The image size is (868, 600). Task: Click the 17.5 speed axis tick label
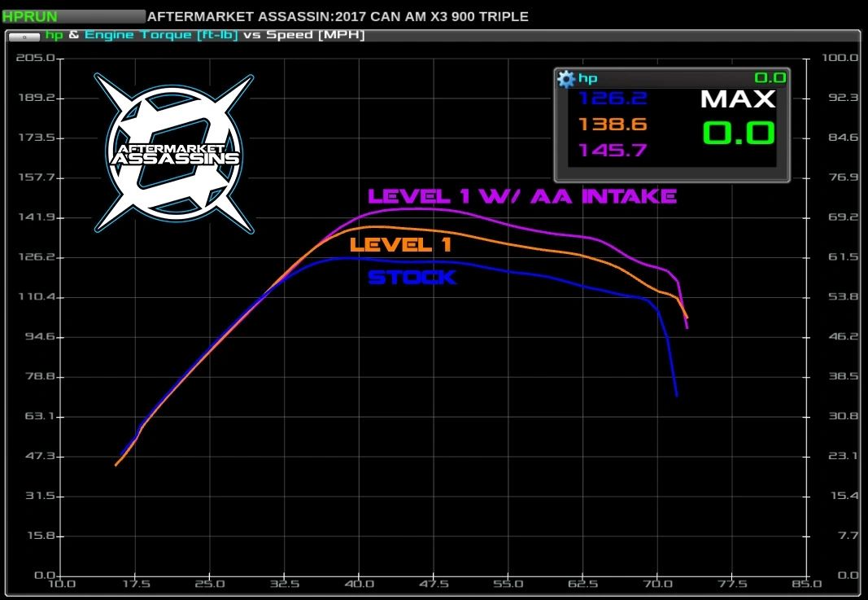tap(136, 584)
